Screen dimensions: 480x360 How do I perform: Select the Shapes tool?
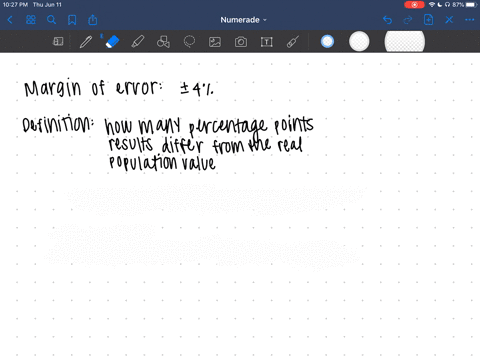(x=163, y=42)
